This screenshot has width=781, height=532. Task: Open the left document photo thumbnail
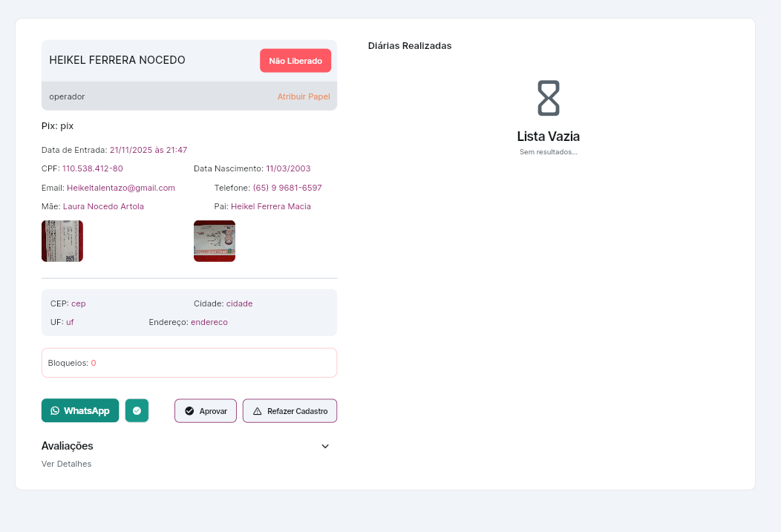(62, 241)
